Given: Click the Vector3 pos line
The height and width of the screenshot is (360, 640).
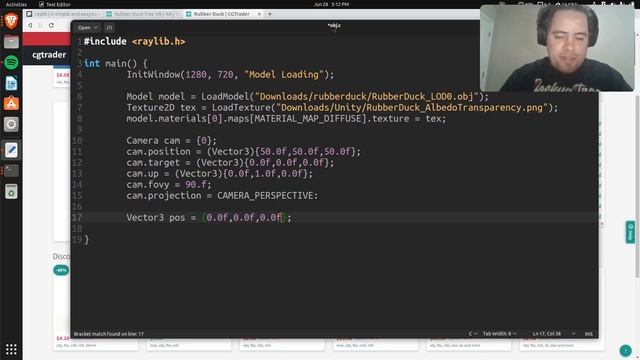Looking at the screenshot, I should point(209,218).
